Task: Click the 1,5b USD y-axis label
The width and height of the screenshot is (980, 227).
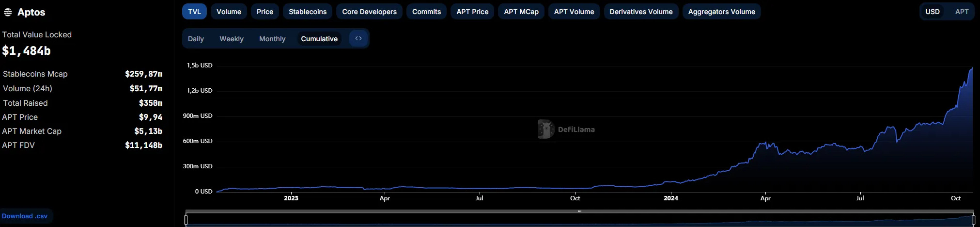Action: (200, 65)
